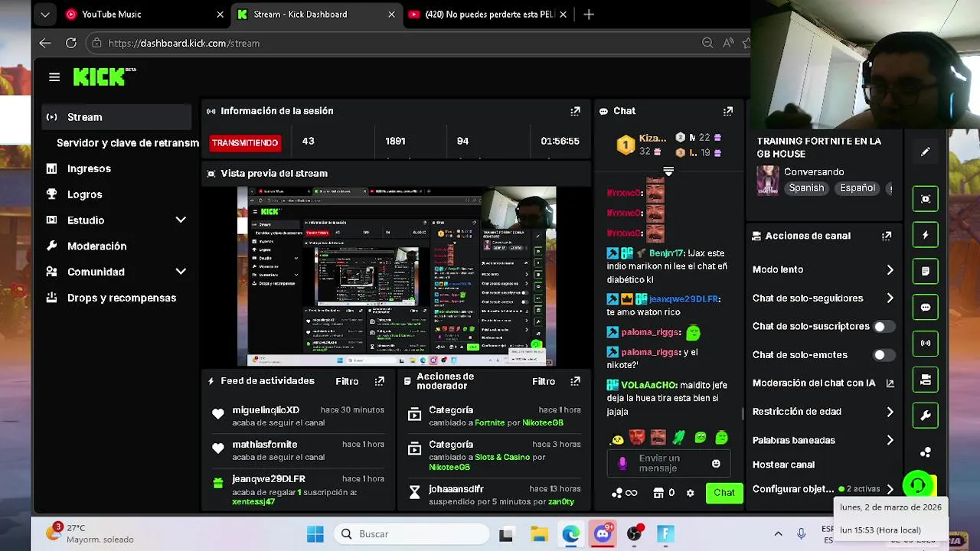Open chat settings gear icon
The image size is (980, 551).
point(690,493)
